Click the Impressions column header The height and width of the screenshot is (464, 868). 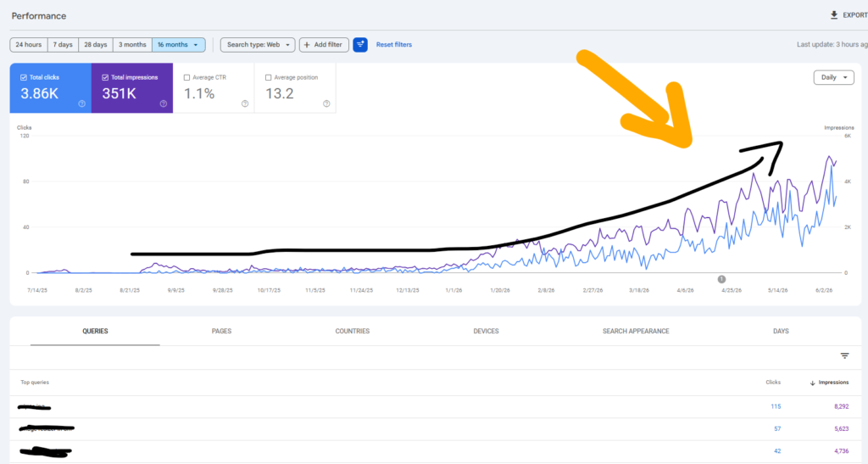(x=834, y=383)
